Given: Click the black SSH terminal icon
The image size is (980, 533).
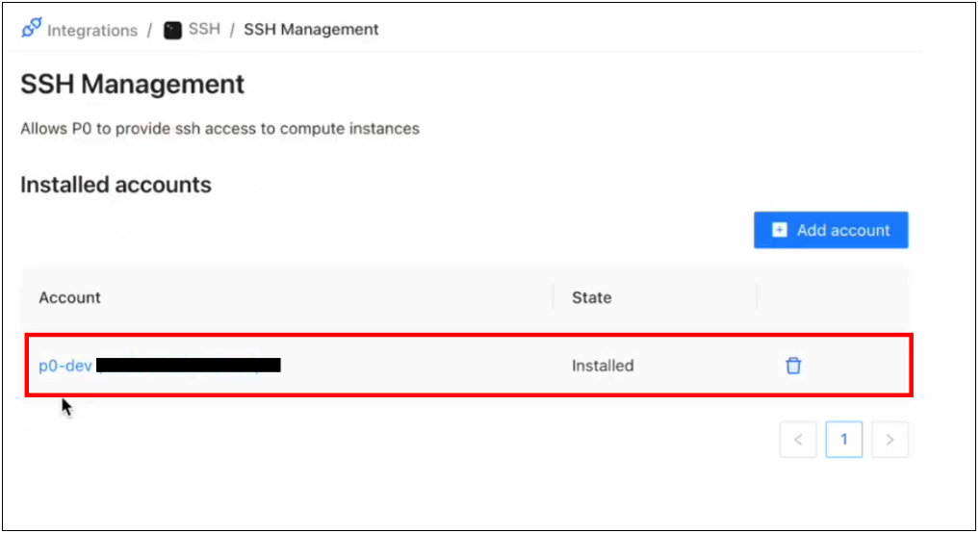Looking at the screenshot, I should click(172, 30).
